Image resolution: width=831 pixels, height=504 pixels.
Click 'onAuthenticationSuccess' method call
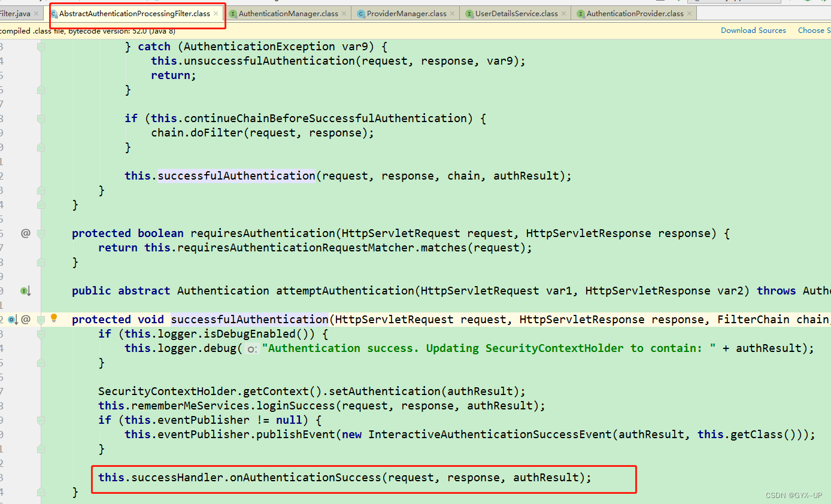click(305, 478)
